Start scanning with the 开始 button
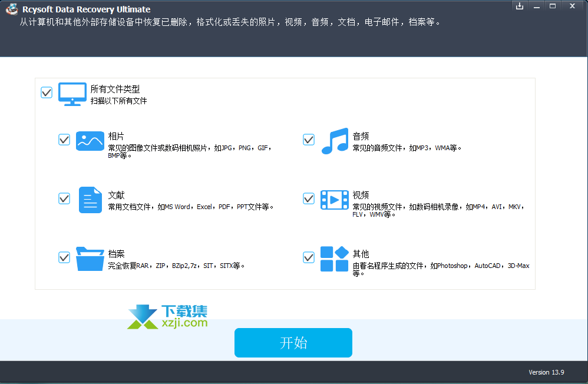Image resolution: width=588 pixels, height=384 pixels. coord(293,343)
